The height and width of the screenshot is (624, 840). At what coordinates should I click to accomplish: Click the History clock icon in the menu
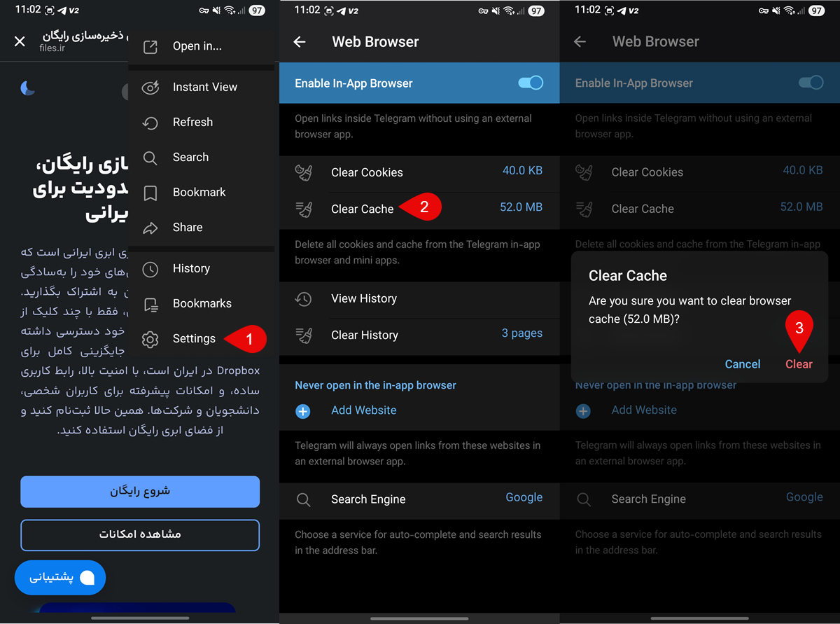150,269
